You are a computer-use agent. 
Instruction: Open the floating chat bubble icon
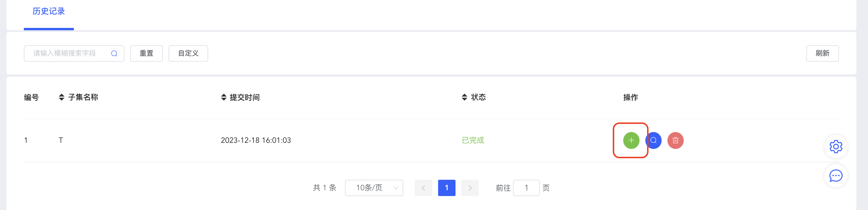(836, 176)
